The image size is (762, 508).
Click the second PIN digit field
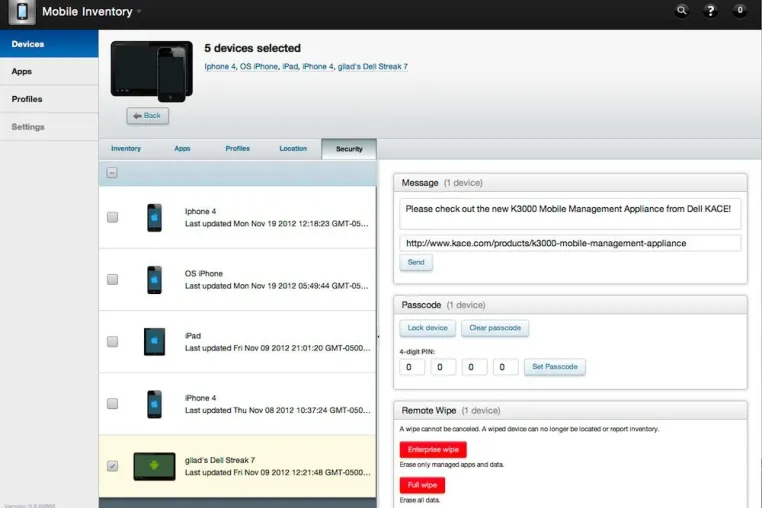point(443,367)
